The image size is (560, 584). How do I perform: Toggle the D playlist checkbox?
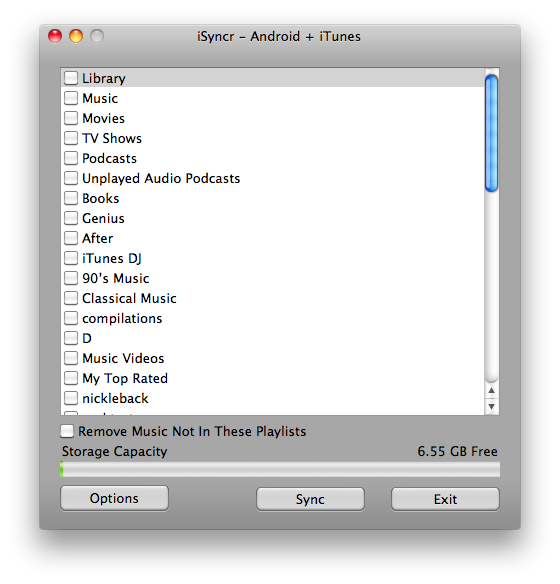[71, 338]
